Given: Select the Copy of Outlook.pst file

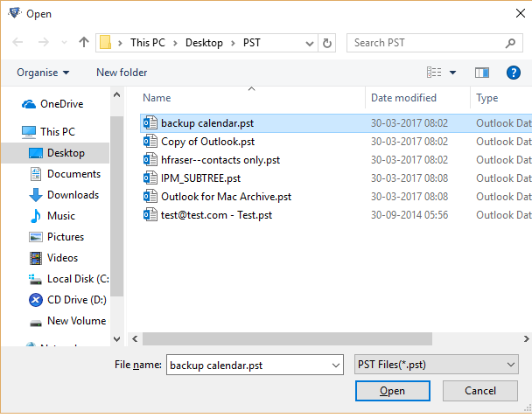Looking at the screenshot, I should tap(336, 142).
